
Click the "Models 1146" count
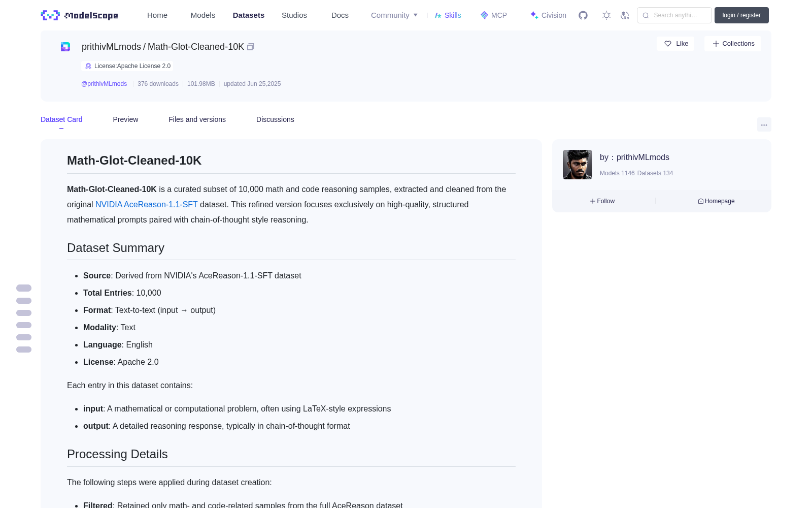(617, 173)
